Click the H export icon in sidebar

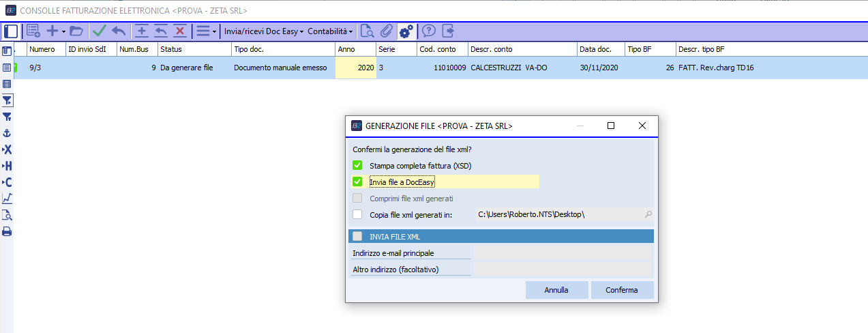(x=7, y=166)
